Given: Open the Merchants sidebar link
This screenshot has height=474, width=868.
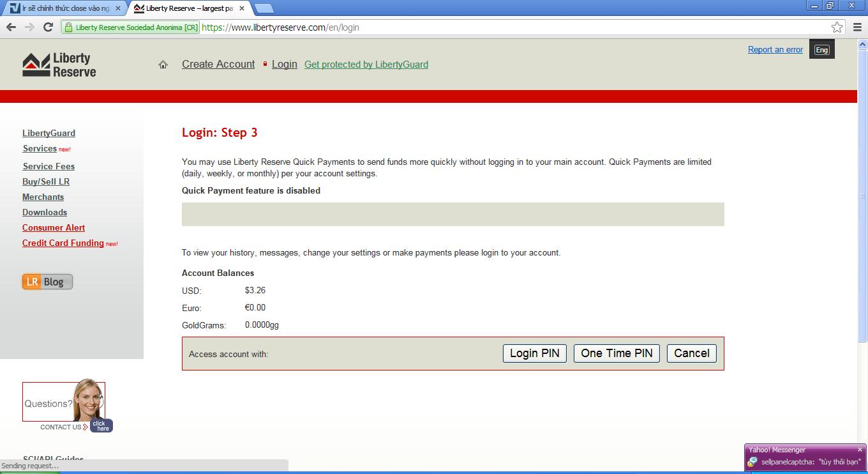Looking at the screenshot, I should [x=43, y=197].
